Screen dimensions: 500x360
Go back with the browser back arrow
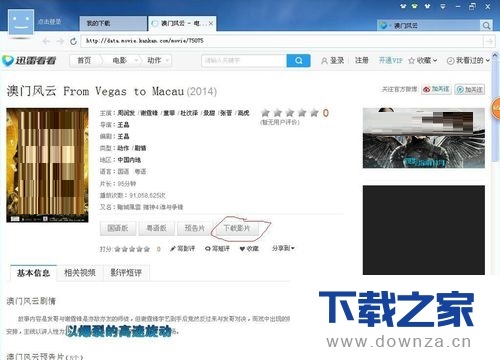click(x=46, y=41)
